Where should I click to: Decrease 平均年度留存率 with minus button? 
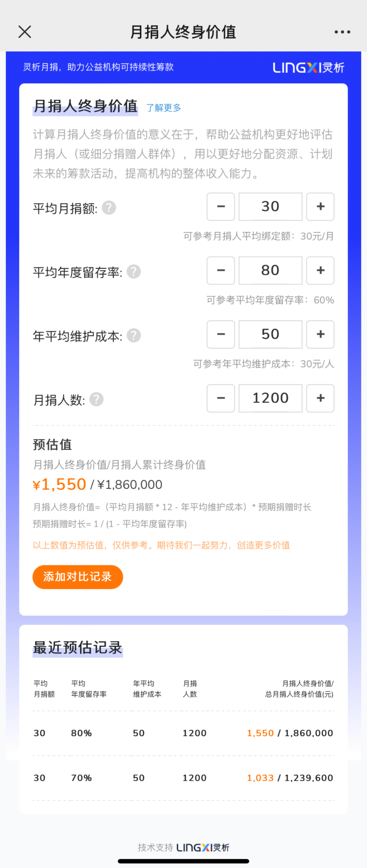click(x=221, y=271)
